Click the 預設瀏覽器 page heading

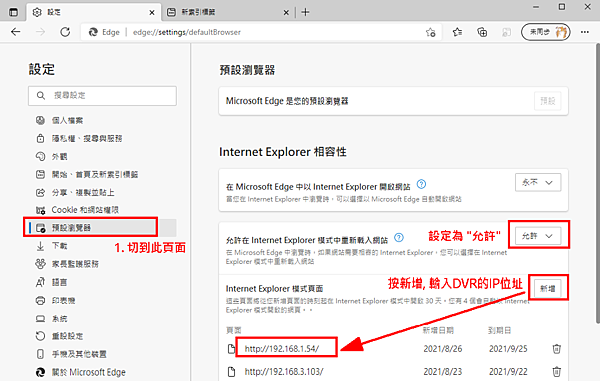click(x=247, y=70)
